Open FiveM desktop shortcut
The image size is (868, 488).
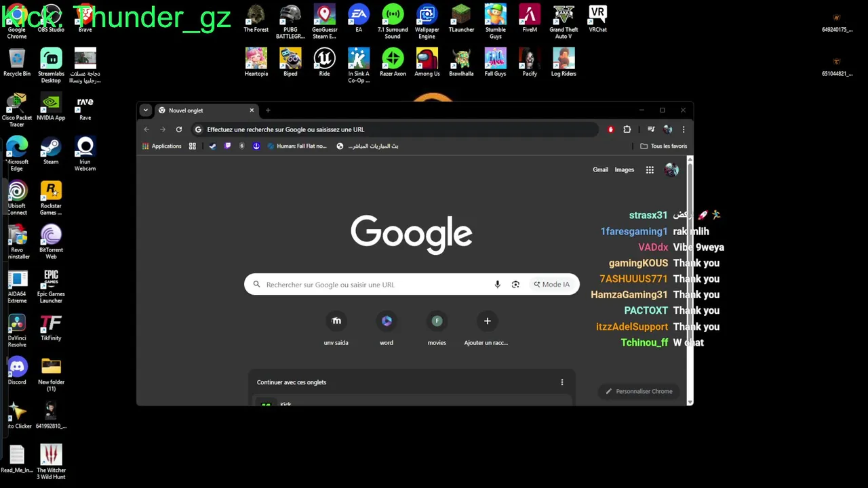tap(530, 19)
